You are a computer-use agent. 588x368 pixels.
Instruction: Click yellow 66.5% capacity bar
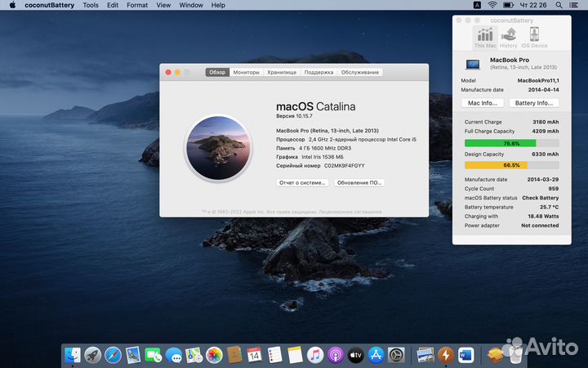tap(511, 165)
